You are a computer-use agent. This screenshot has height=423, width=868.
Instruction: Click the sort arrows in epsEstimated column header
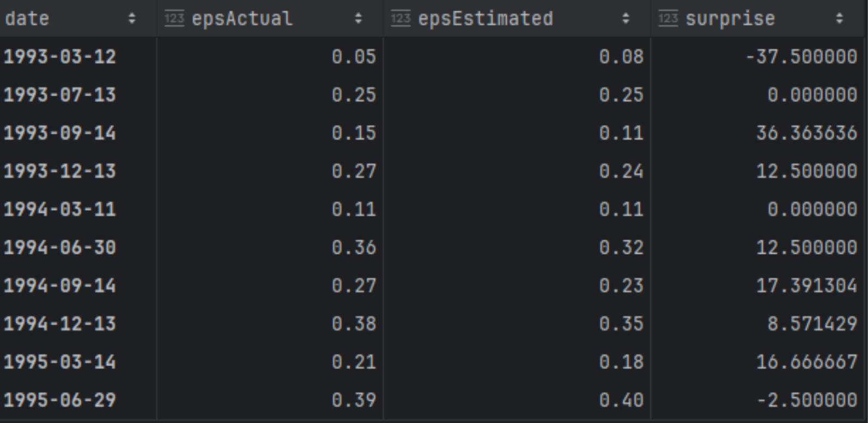[x=626, y=19]
